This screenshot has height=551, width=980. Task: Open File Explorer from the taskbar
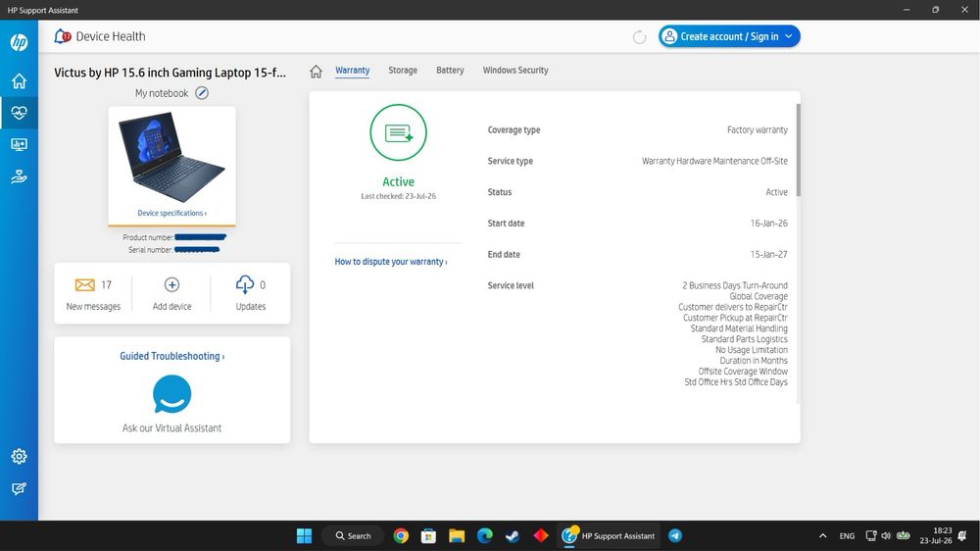point(457,536)
